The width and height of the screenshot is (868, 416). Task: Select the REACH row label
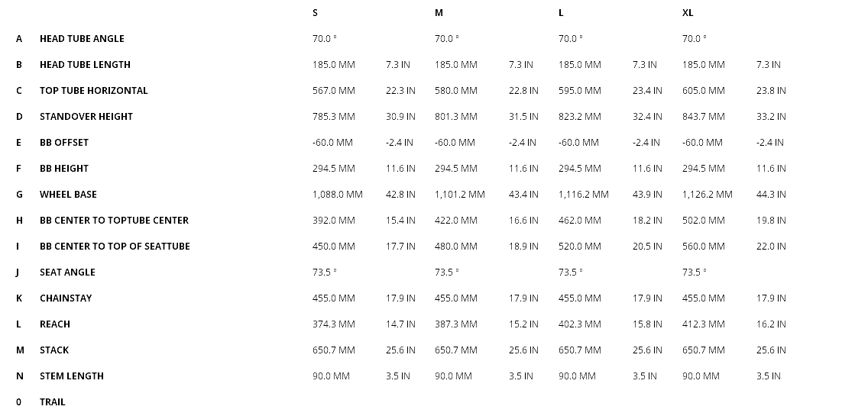tap(55, 324)
